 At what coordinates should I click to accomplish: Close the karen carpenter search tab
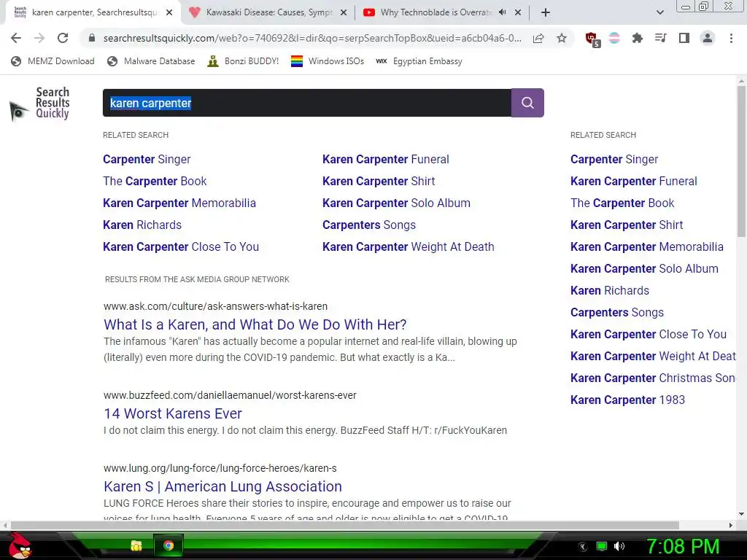[169, 12]
